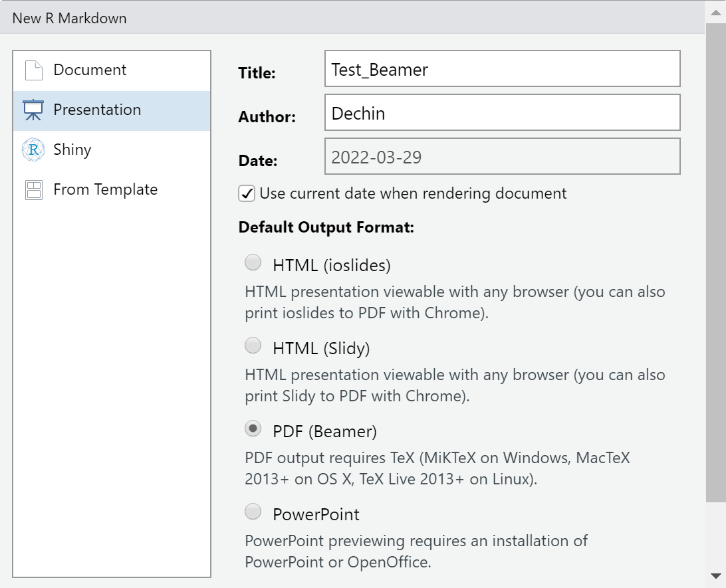Switch to the Shiny category
Viewport: 726px width, 588px height.
(x=72, y=150)
